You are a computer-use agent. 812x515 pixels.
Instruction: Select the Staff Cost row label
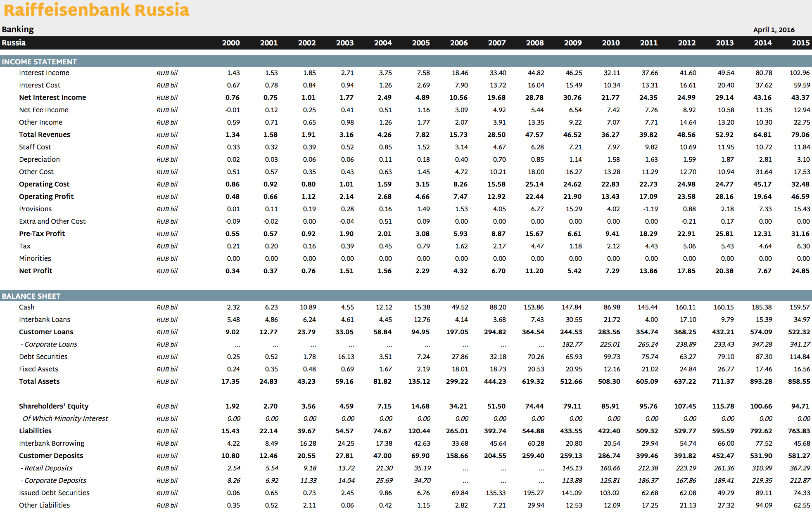tap(35, 147)
